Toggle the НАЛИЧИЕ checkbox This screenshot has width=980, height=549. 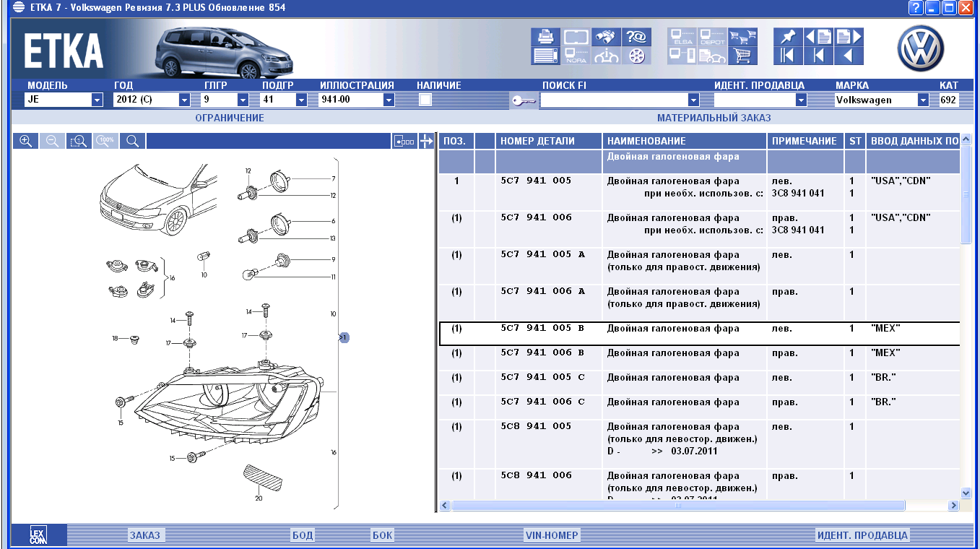click(x=425, y=100)
